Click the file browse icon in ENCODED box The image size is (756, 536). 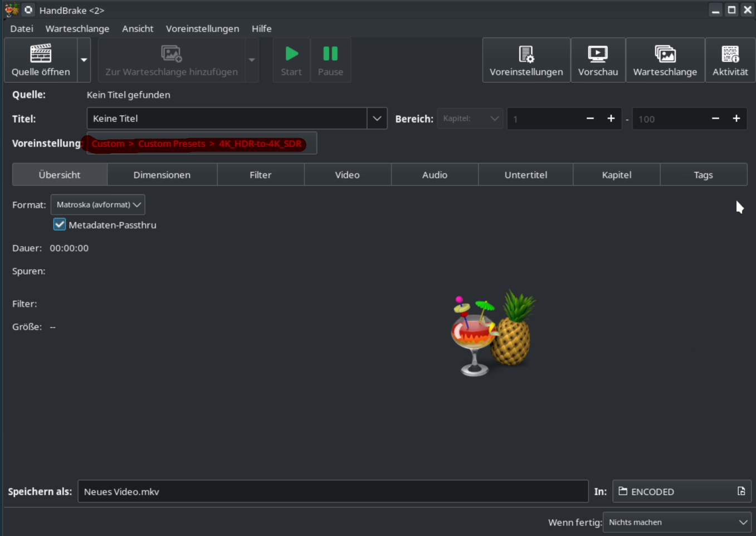coord(742,491)
